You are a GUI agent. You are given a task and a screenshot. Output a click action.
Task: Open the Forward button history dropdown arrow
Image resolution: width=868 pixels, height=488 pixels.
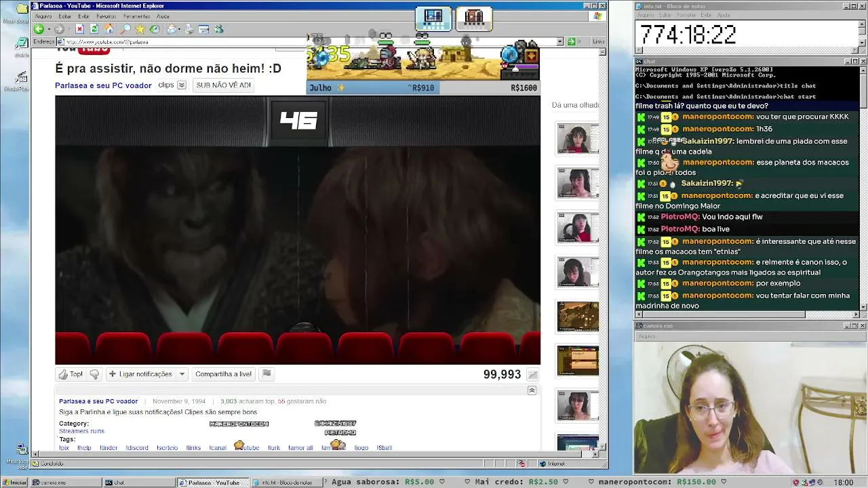click(x=68, y=29)
